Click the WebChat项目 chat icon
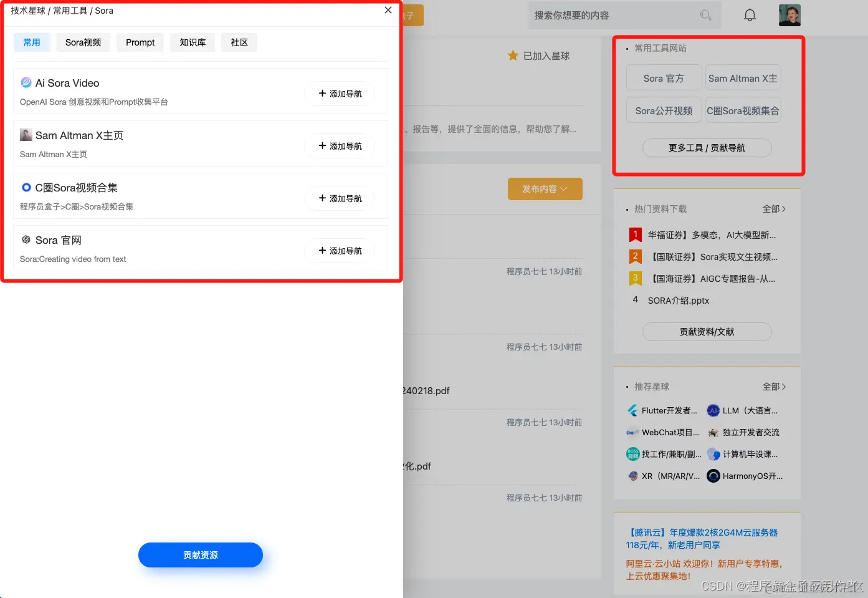Viewport: 868px width, 598px height. [632, 432]
